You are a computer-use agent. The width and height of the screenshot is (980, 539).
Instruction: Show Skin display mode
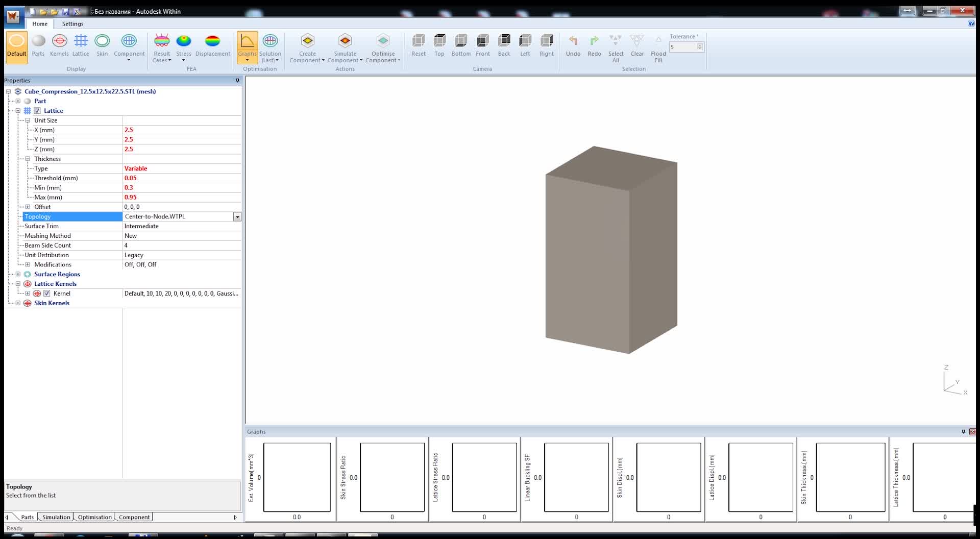102,46
